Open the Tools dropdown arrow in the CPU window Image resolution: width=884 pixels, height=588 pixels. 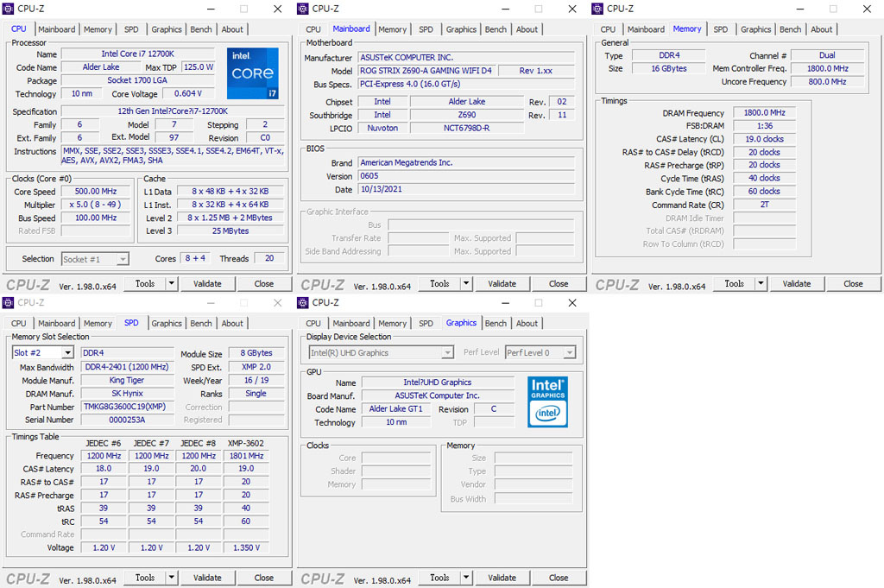coord(172,283)
